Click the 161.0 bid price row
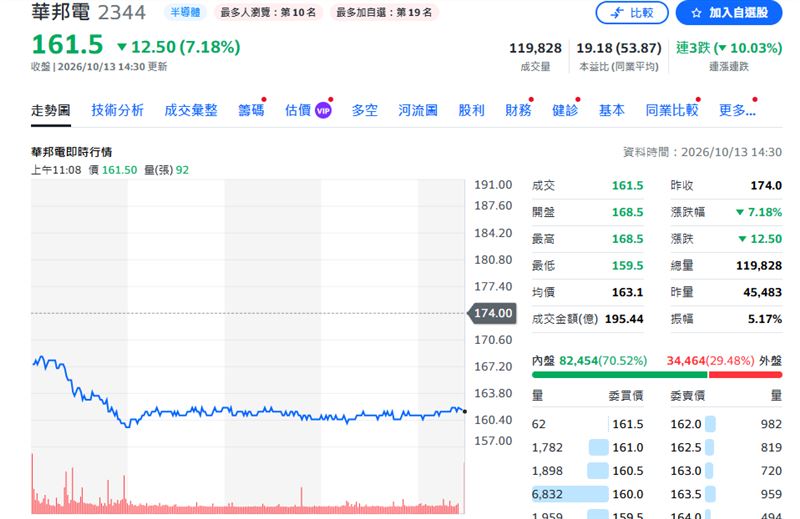Viewport: 800px width, 519px height. point(587,448)
